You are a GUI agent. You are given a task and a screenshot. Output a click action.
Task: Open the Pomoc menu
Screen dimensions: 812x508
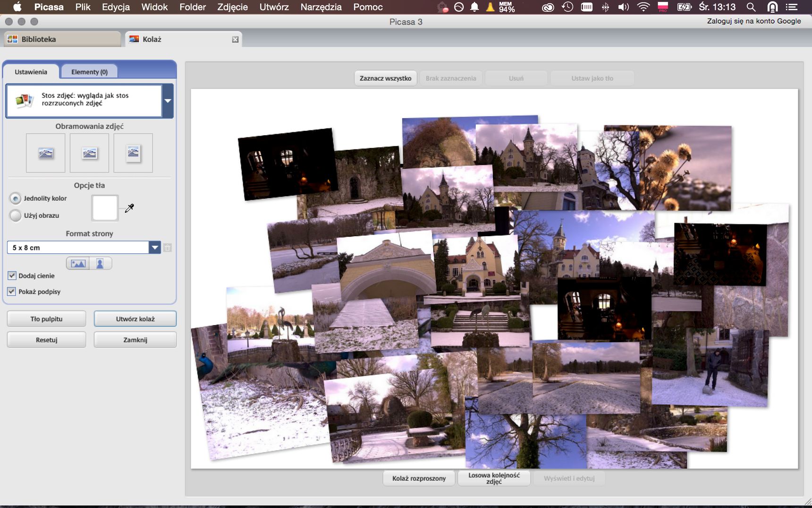368,7
